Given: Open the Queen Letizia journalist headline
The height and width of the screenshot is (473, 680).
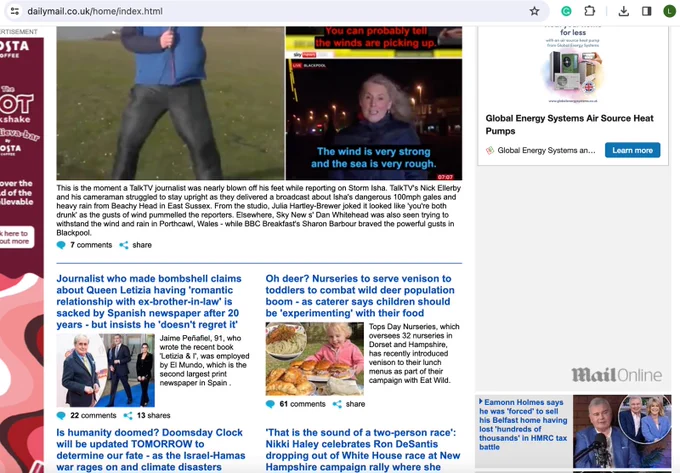Looking at the screenshot, I should point(149,301).
